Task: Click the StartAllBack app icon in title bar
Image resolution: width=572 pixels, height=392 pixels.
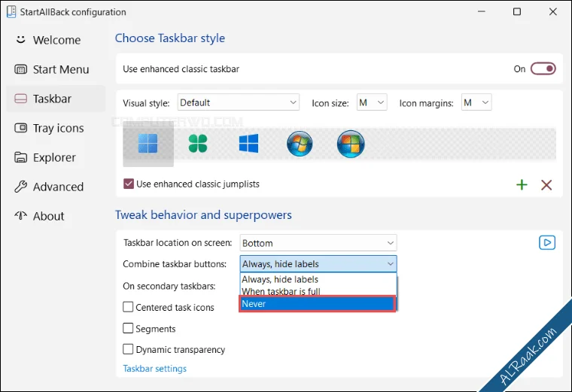Action: [x=11, y=12]
